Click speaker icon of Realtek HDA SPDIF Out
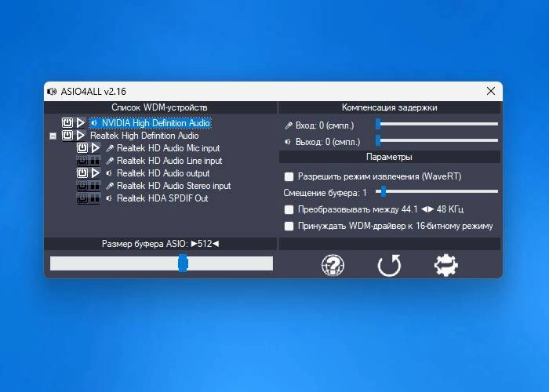The image size is (549, 392). tap(109, 198)
